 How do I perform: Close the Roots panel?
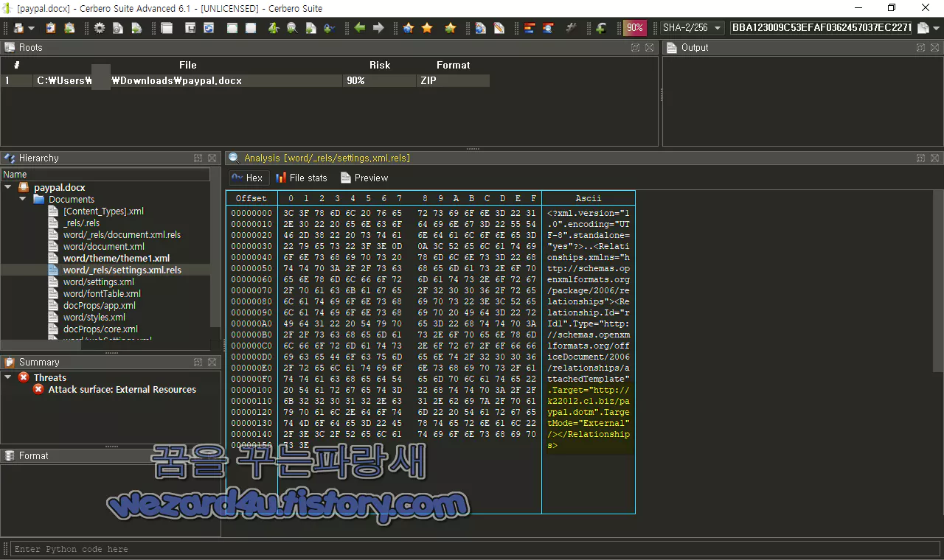[x=649, y=47]
